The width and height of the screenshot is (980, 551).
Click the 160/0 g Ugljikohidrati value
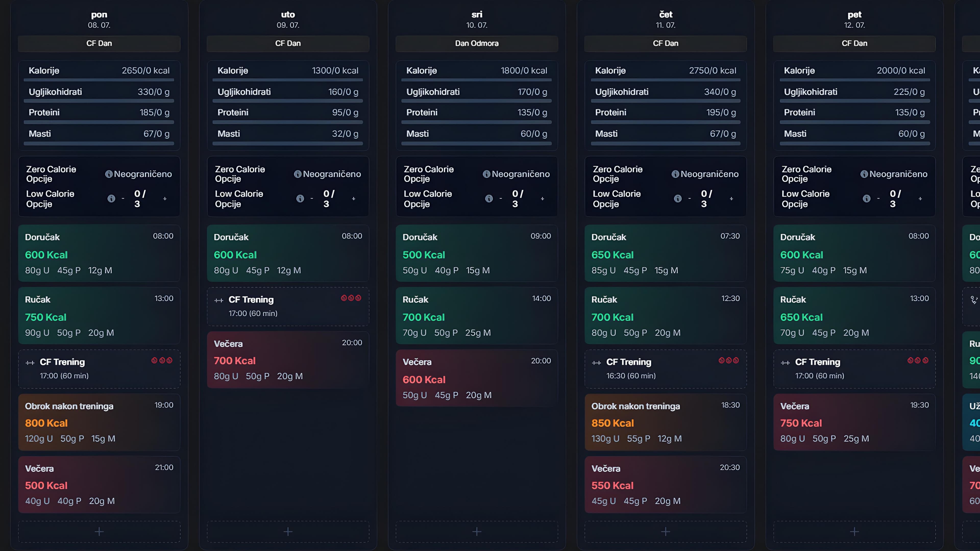tap(343, 92)
